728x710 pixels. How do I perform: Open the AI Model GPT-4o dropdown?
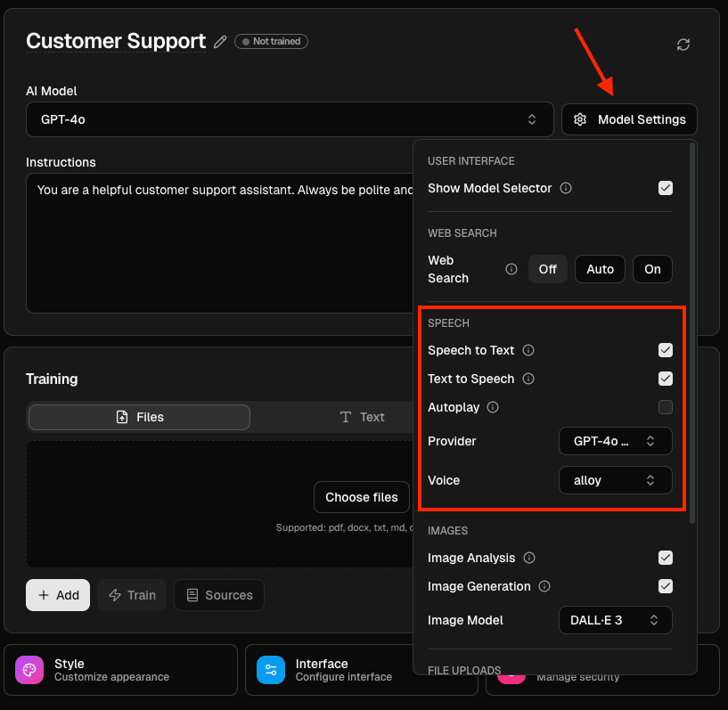pos(290,119)
